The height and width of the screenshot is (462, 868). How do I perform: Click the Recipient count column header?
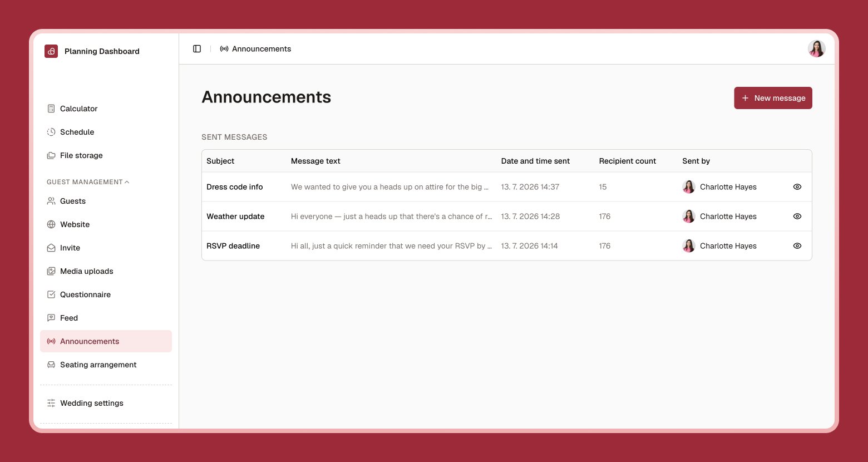(x=628, y=161)
